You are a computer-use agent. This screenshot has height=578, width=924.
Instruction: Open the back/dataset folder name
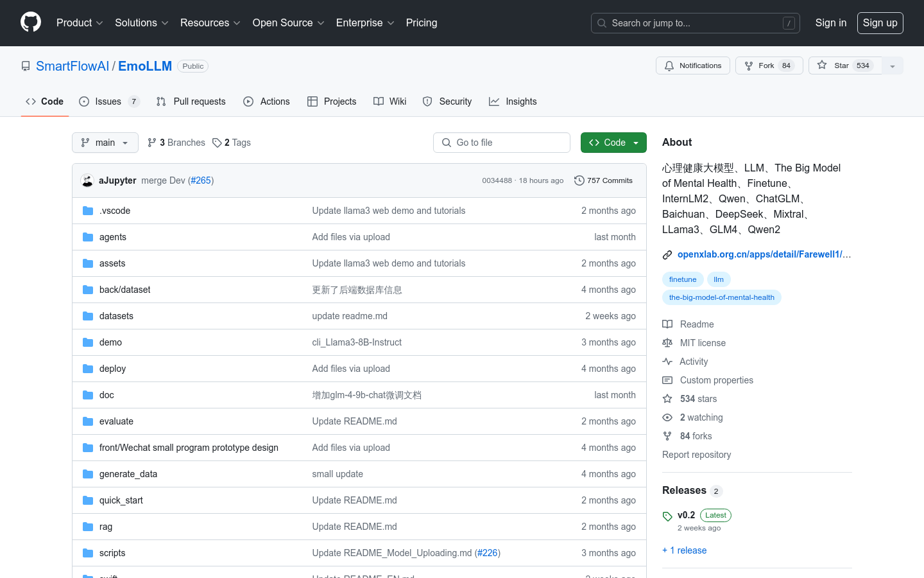point(124,290)
